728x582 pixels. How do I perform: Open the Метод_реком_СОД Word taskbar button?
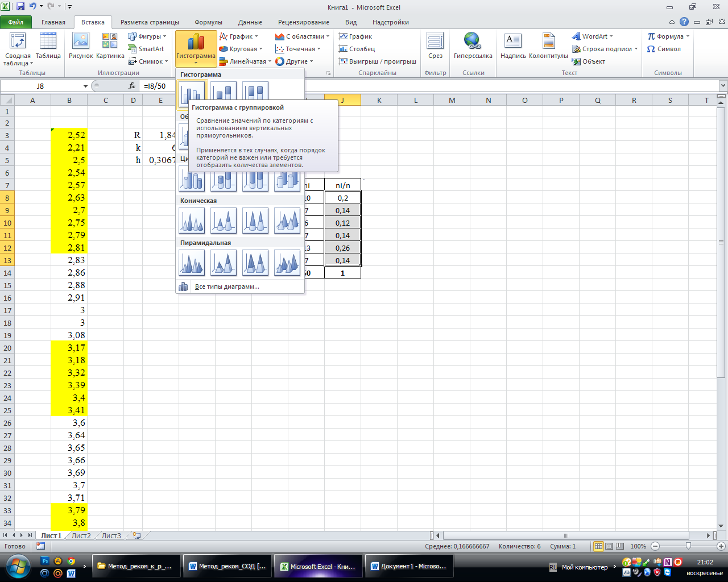pyautogui.click(x=226, y=566)
